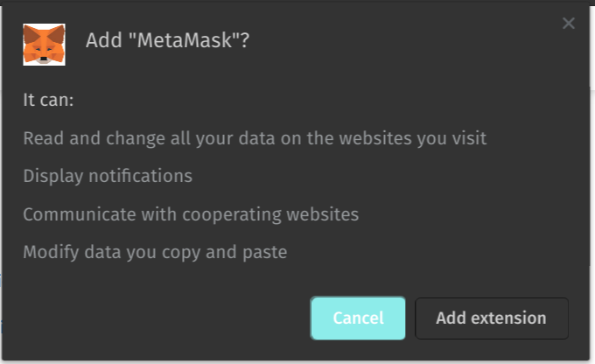
Task: Click the copy and paste permission entry
Action: point(155,253)
